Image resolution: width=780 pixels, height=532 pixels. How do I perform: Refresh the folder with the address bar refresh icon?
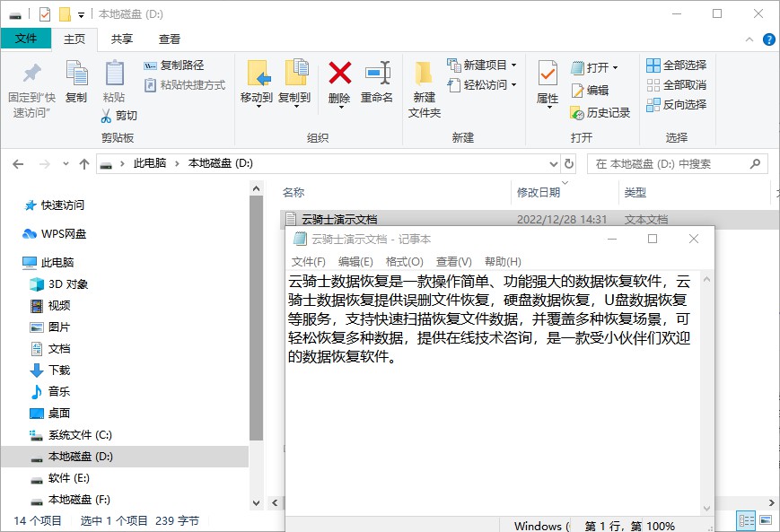(568, 164)
